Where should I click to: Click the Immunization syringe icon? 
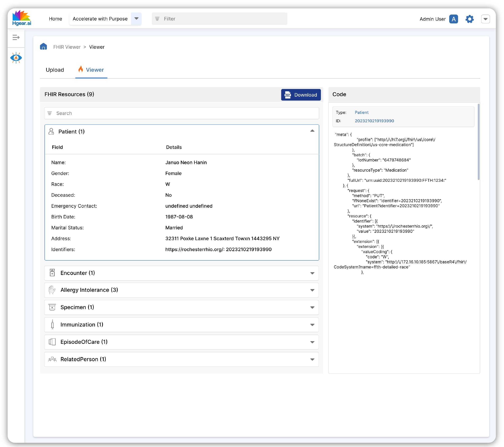(x=52, y=325)
